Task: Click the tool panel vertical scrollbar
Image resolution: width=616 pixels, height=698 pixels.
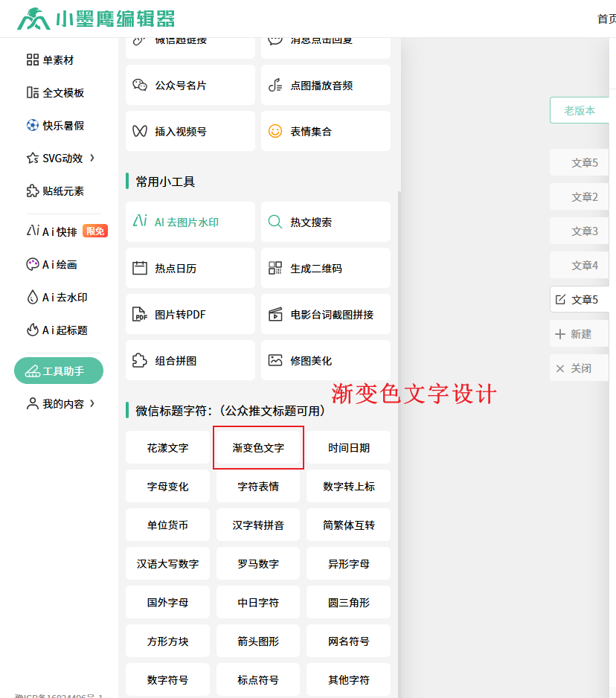Action: pos(400,444)
